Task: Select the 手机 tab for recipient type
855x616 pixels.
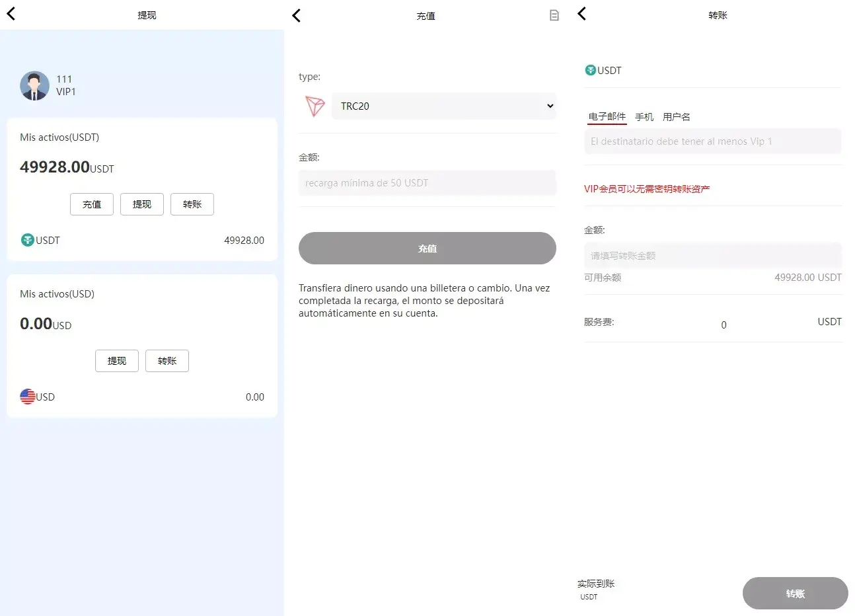Action: coord(644,116)
